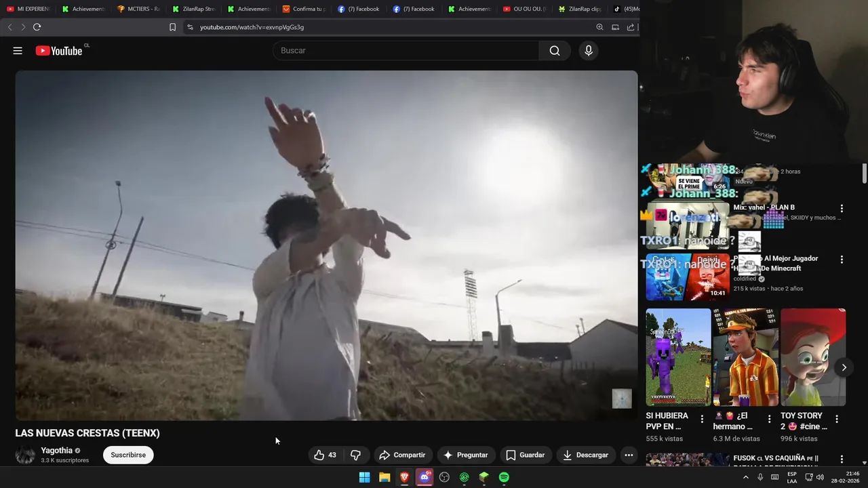The image size is (868, 488).
Task: Click the video title LAS NUEVAS CRESTAS
Action: point(87,433)
